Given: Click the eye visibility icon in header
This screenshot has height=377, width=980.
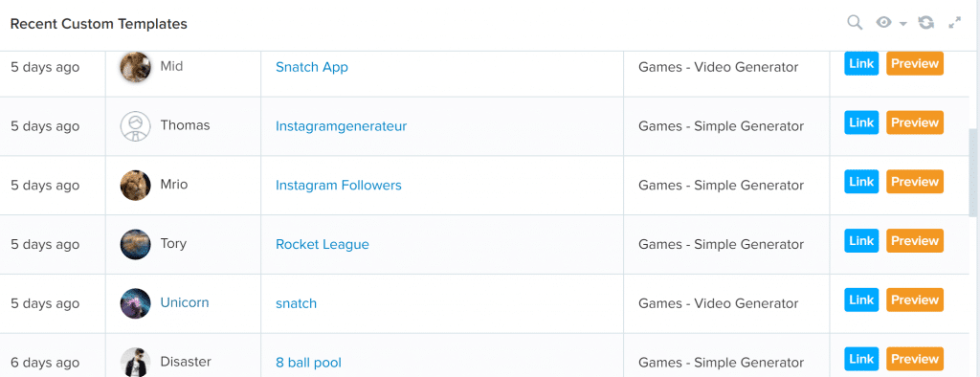Looking at the screenshot, I should point(883,23).
